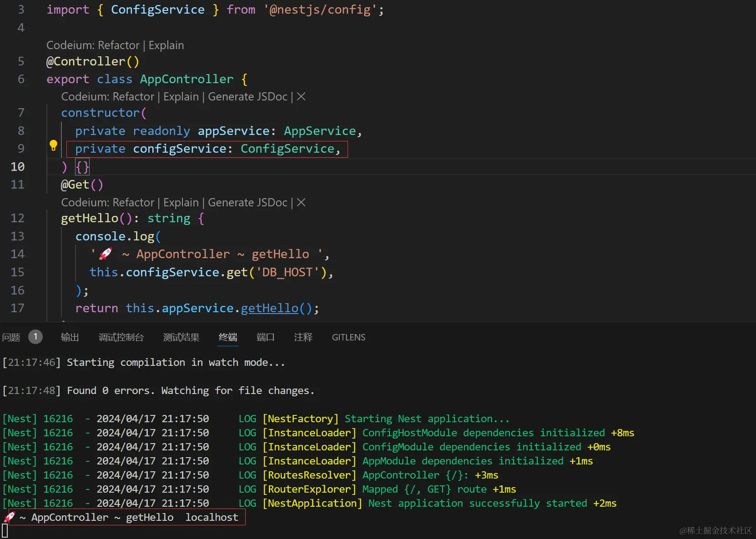Click the string return type on line 12
The width and height of the screenshot is (756, 539).
point(169,219)
